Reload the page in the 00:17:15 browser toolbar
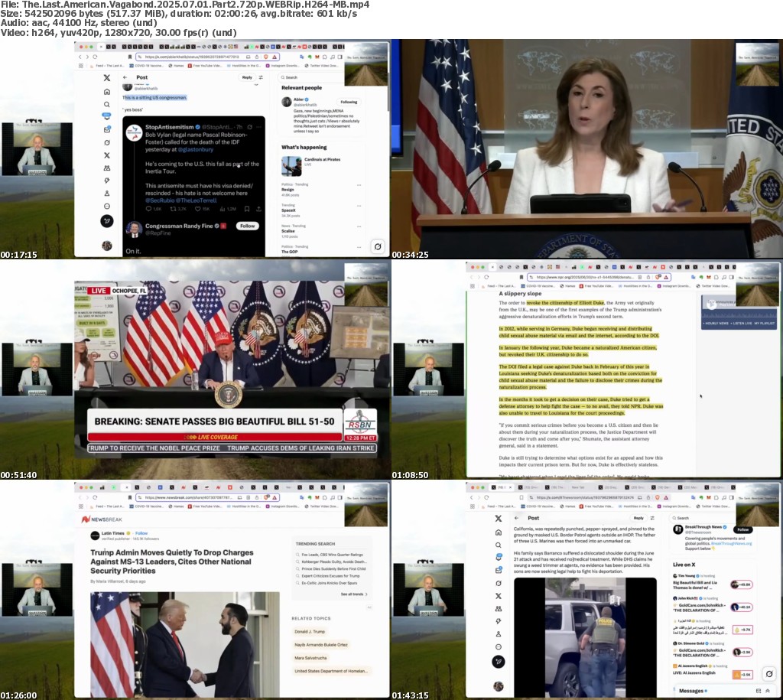Viewport: 783px width, 700px height. click(95, 57)
